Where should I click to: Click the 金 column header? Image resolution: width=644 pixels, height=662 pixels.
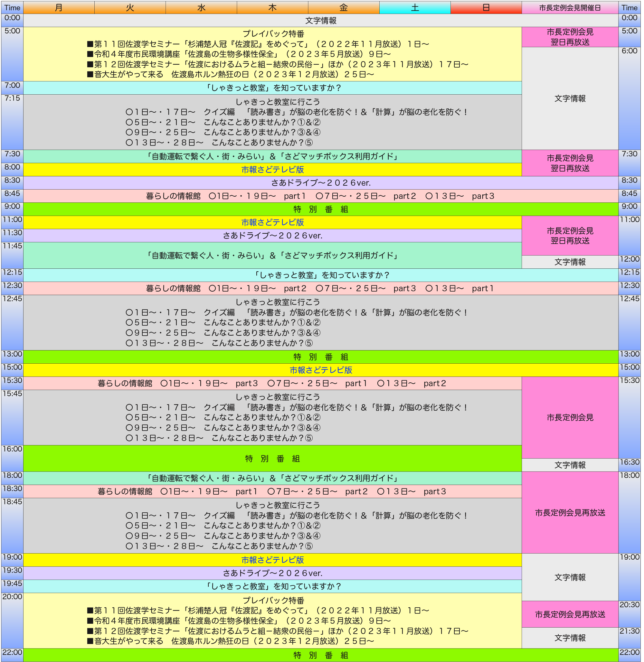(344, 7)
